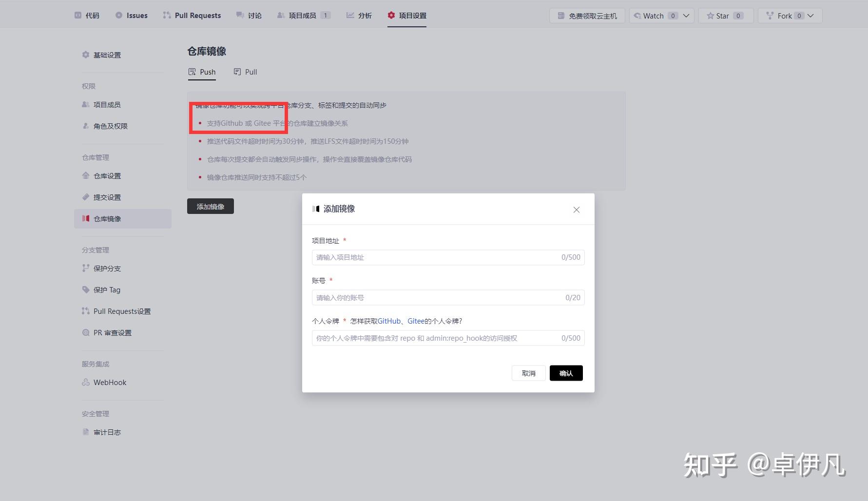Open 项目设置 via the gear icon

(391, 15)
